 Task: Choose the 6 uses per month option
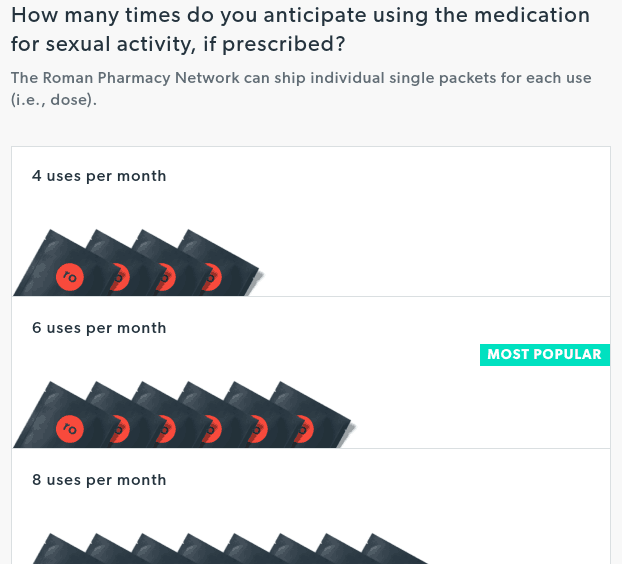coord(99,328)
